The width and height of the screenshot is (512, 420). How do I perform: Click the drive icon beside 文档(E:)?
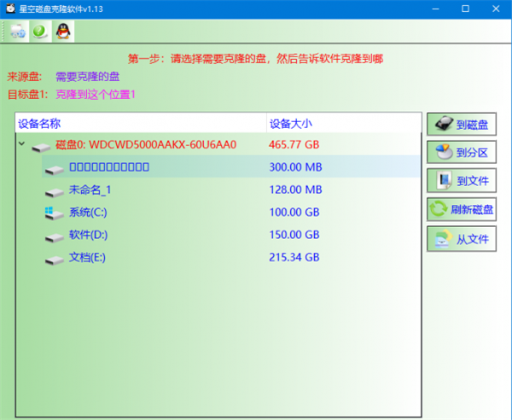[x=55, y=257]
